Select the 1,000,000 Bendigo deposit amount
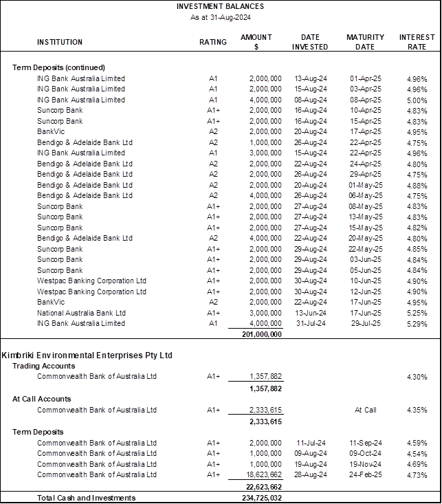The height and width of the screenshot is (504, 442). (265, 142)
